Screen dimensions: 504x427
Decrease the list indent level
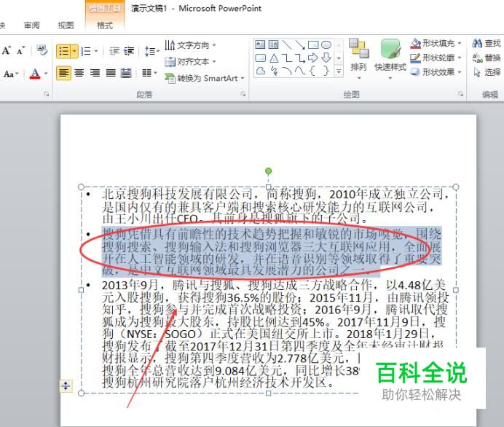tap(114, 51)
